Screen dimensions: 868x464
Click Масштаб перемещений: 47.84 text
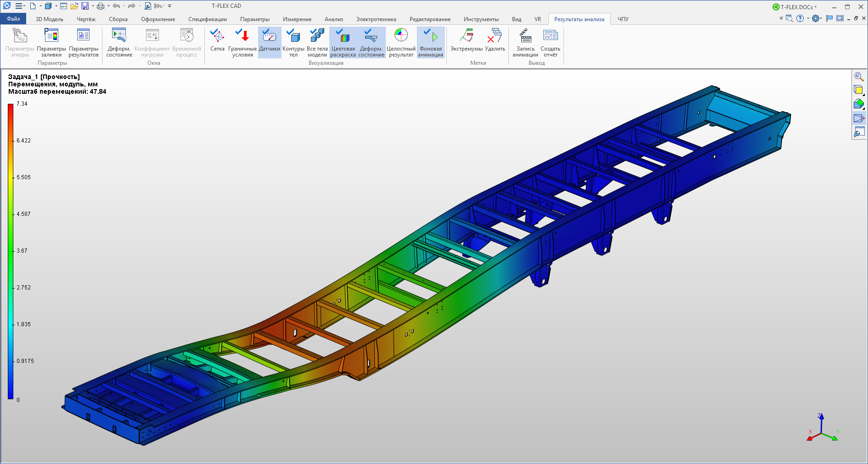tap(57, 91)
